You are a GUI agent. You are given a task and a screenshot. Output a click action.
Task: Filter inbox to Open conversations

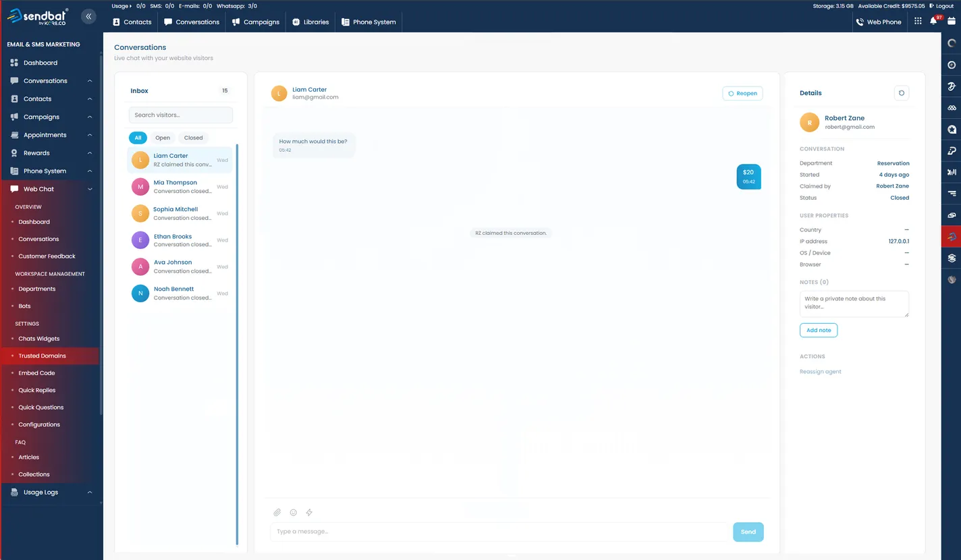(163, 138)
